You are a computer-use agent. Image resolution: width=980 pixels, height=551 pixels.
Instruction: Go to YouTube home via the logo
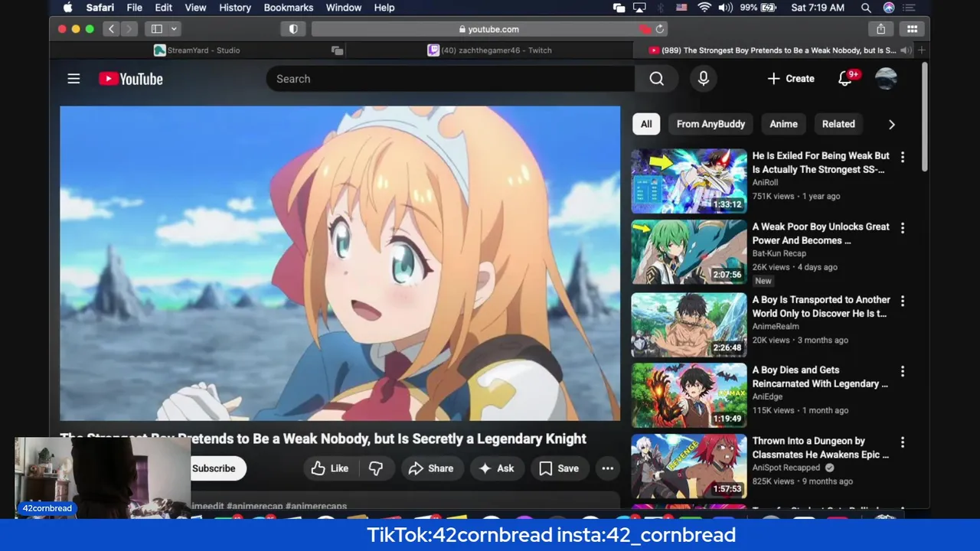(x=131, y=79)
